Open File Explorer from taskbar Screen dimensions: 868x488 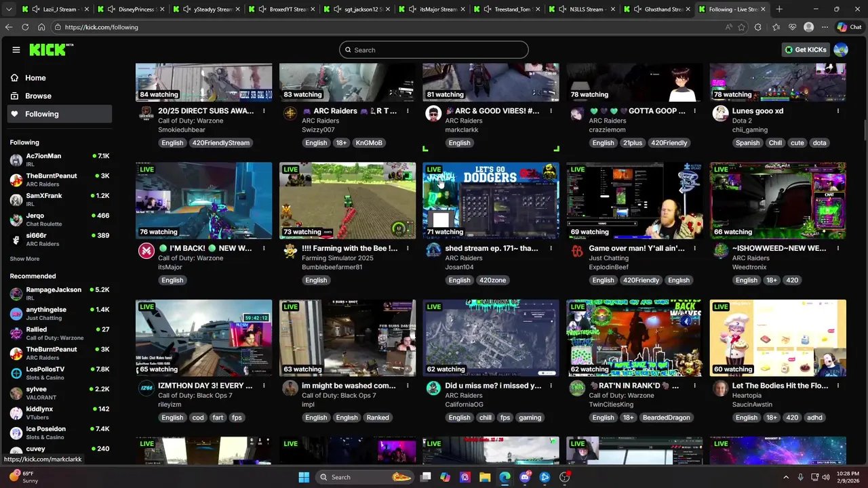click(x=485, y=477)
